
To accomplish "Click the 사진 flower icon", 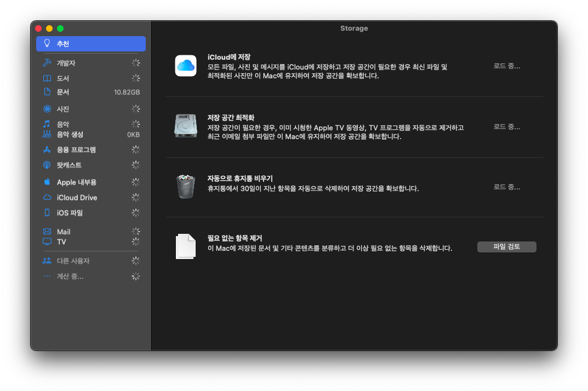I will [47, 109].
